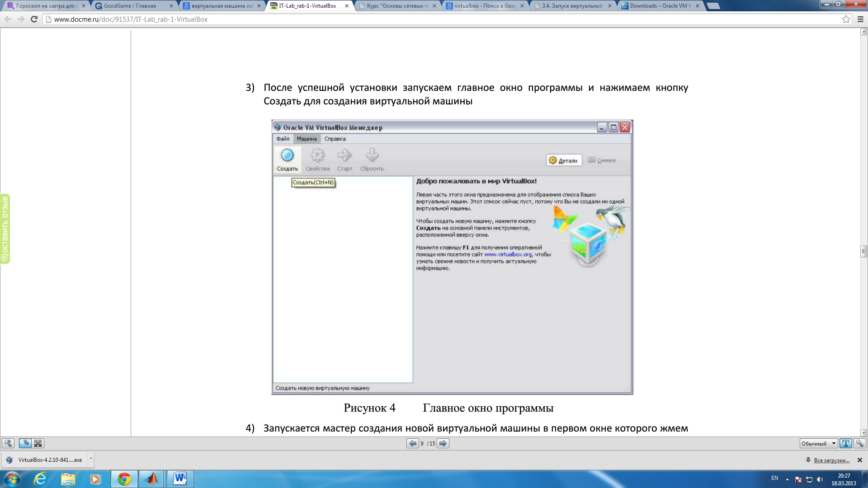Click Свойства gear icon in VirtualBox image
Viewport: 868px width, 488px height.
click(317, 160)
